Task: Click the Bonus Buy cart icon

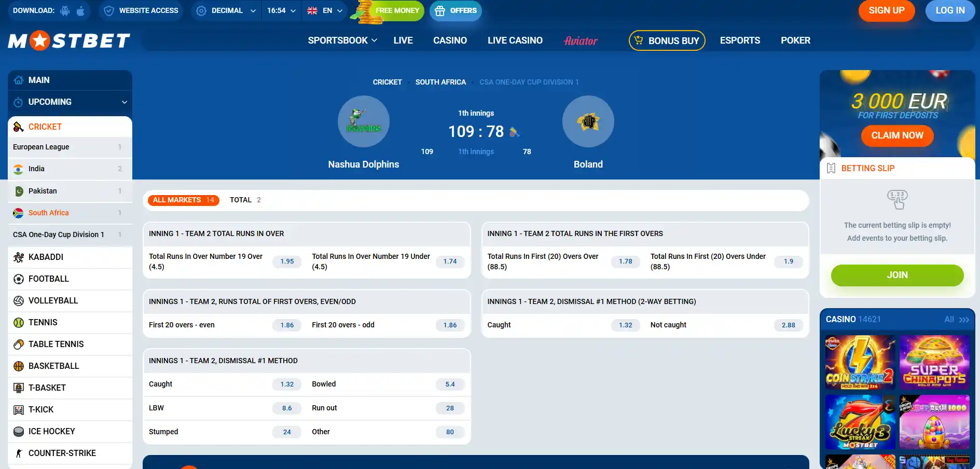Action: [639, 40]
